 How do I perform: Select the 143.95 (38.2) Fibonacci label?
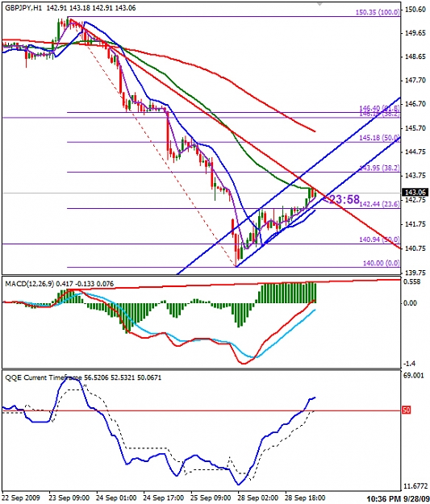click(379, 168)
